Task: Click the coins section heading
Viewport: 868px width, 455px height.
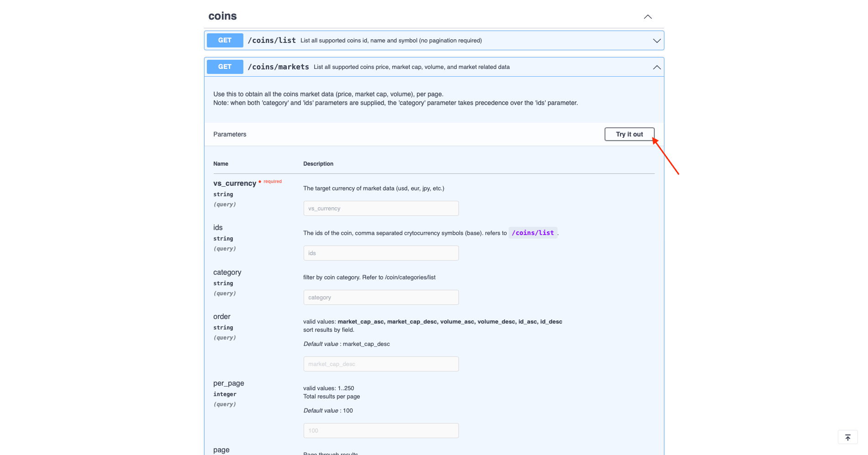Action: tap(222, 16)
